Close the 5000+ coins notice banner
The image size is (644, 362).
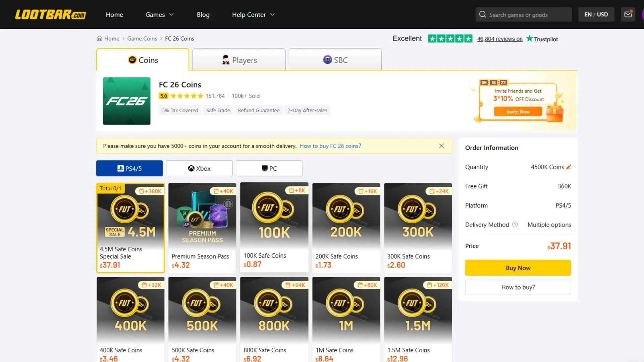click(x=441, y=146)
